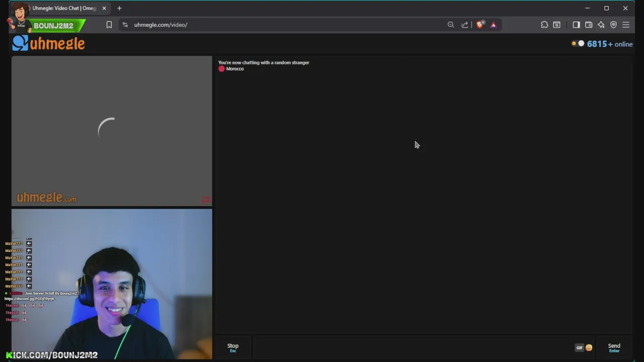This screenshot has width=644, height=362.
Task: Click the random stranger chat notice
Action: pos(264,62)
